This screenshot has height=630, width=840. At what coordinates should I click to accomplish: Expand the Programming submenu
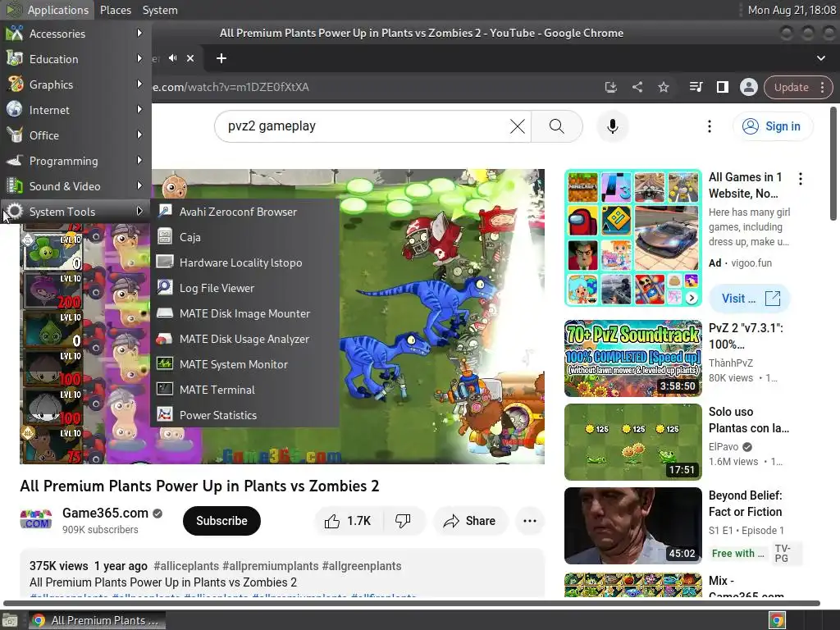[x=75, y=161]
